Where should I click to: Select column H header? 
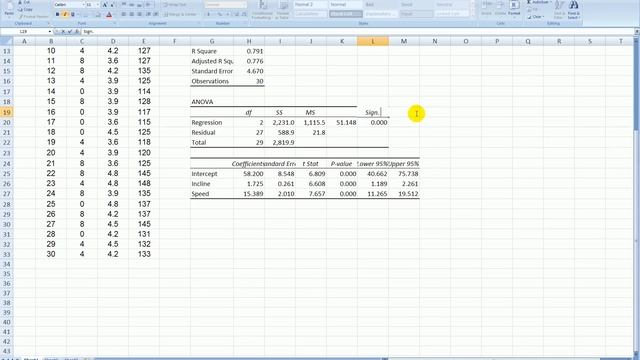coord(249,41)
